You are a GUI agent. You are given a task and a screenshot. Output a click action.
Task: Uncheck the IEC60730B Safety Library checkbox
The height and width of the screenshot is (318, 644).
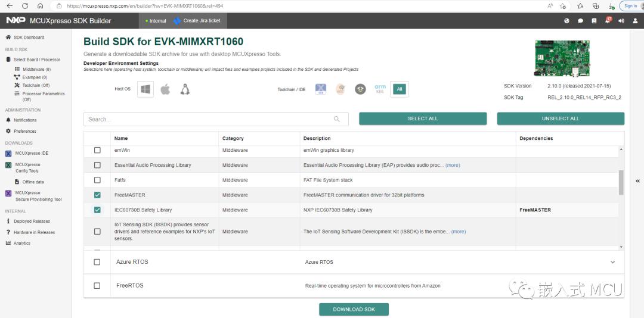(x=97, y=210)
